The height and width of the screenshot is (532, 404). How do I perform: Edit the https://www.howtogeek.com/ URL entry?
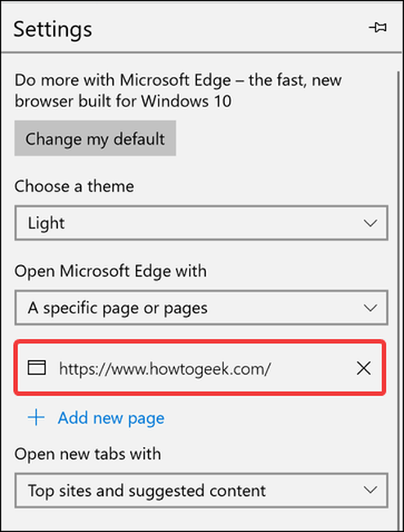point(164,368)
